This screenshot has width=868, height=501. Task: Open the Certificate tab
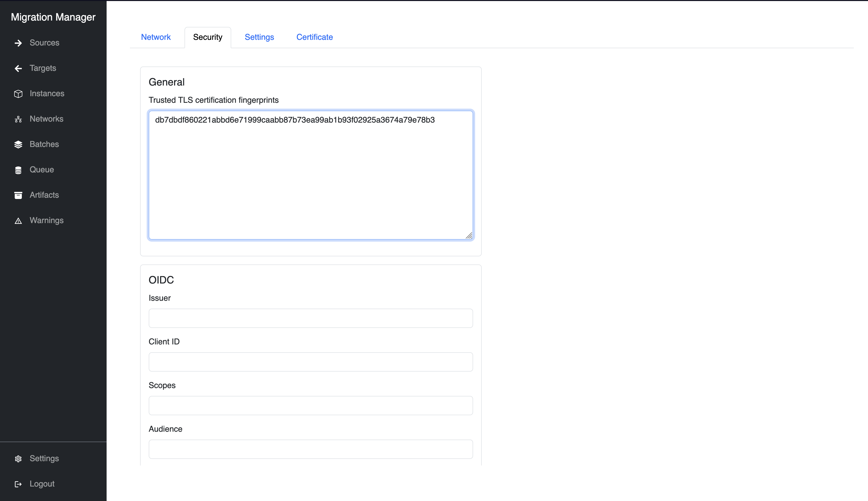[314, 37]
